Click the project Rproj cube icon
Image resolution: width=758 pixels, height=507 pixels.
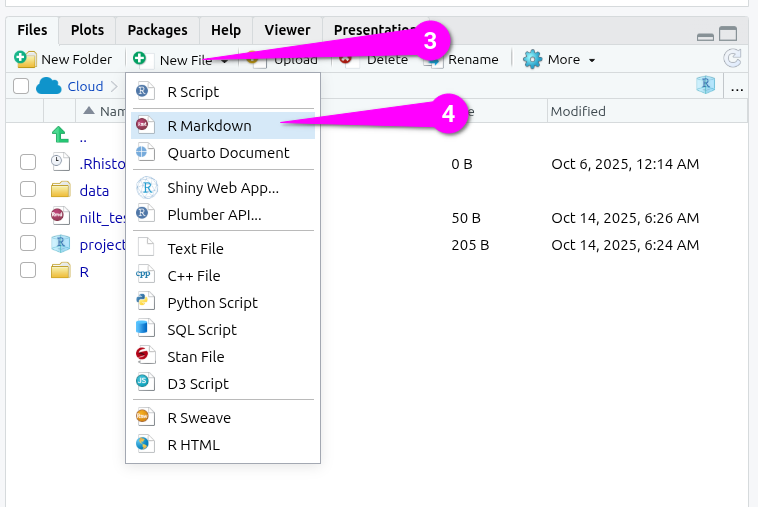click(60, 244)
